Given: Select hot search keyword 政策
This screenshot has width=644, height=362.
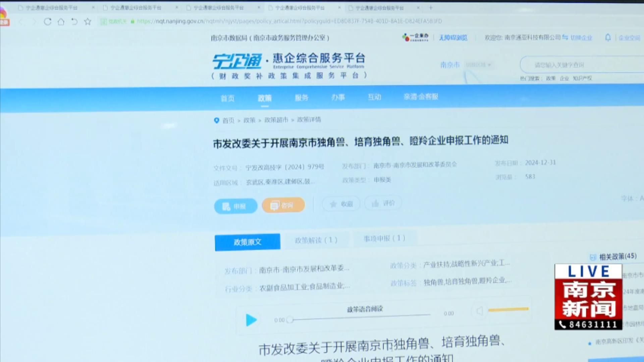Looking at the screenshot, I should [x=551, y=78].
